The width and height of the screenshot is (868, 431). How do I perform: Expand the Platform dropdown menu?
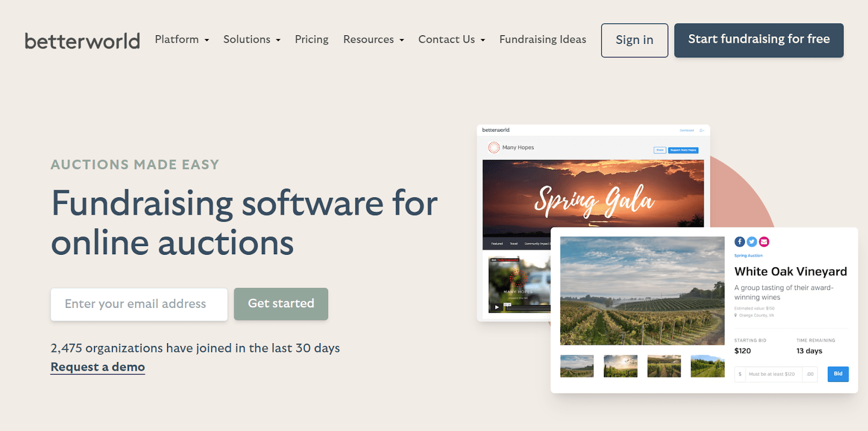182,40
